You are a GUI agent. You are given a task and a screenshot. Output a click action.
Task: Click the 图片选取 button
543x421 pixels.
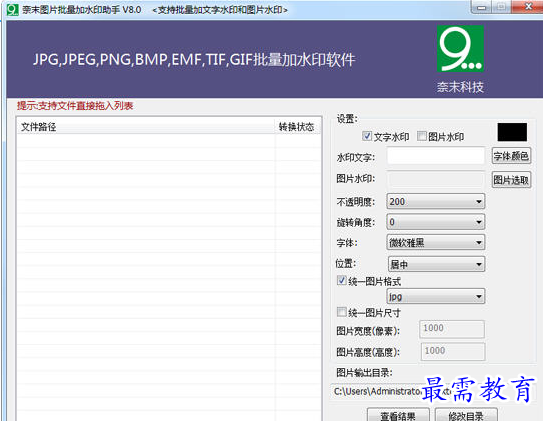511,180
